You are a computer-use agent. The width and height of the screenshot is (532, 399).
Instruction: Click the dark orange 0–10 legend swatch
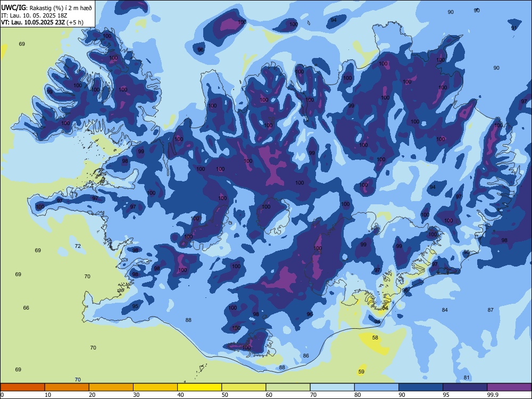click(22, 387)
